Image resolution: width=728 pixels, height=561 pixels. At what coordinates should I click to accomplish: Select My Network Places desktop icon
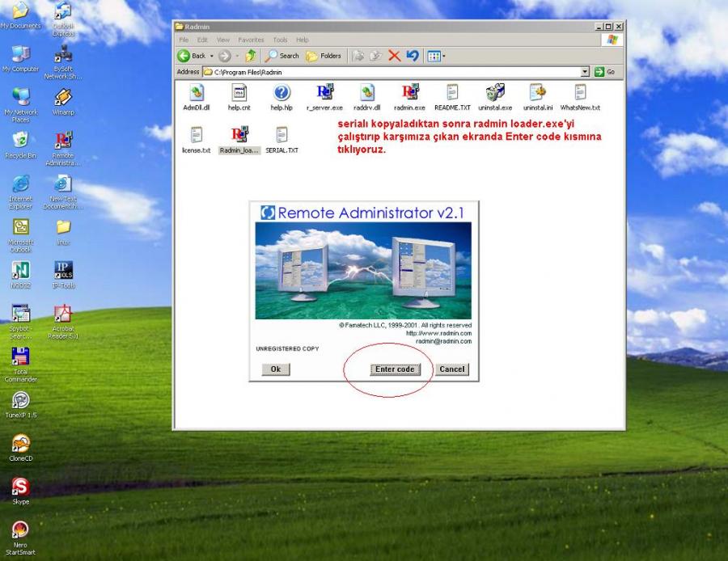click(21, 104)
